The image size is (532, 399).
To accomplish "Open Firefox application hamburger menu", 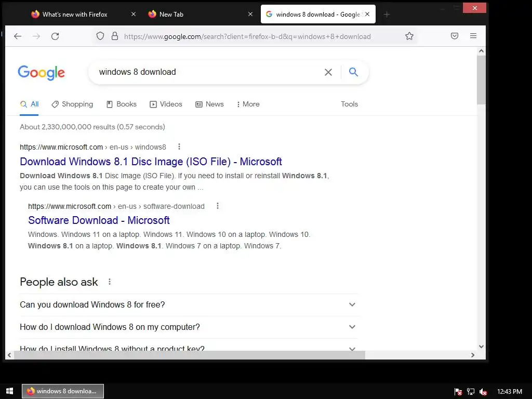I will tap(473, 36).
